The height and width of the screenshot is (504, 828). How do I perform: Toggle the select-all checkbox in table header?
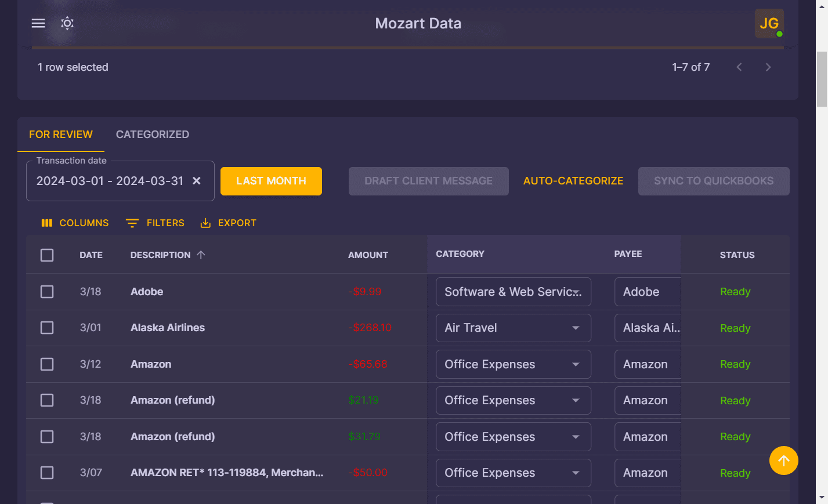pyautogui.click(x=47, y=255)
